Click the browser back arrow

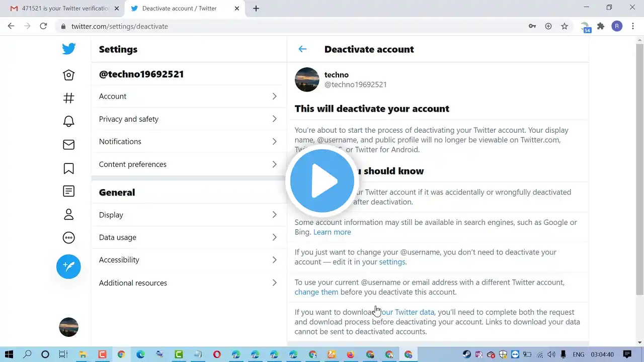(x=11, y=26)
